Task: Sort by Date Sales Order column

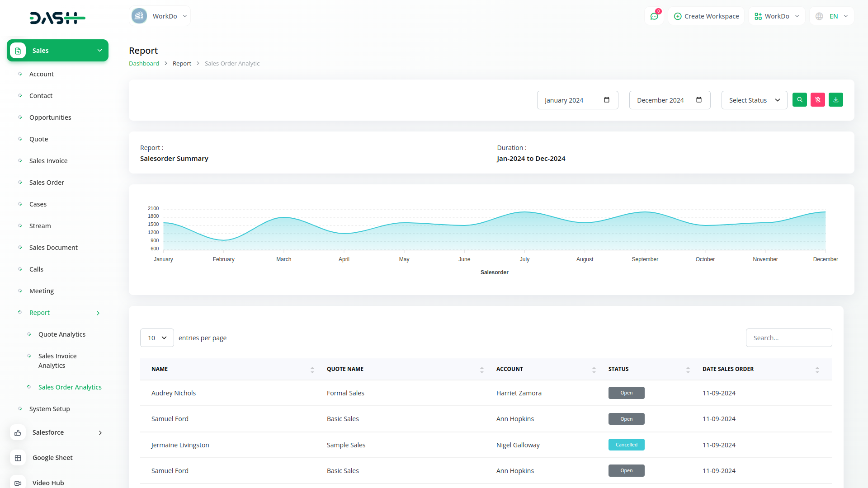Action: click(817, 370)
